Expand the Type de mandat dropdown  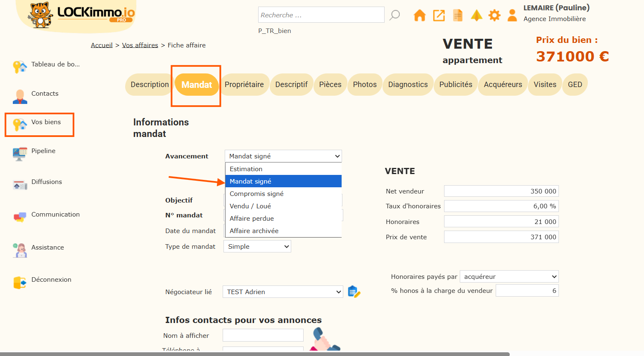[257, 247]
